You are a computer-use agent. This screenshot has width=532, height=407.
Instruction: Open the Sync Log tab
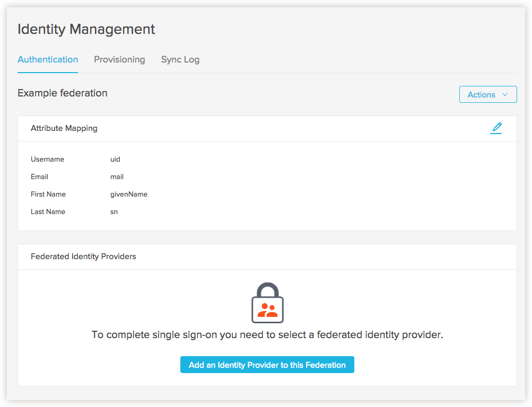point(180,59)
